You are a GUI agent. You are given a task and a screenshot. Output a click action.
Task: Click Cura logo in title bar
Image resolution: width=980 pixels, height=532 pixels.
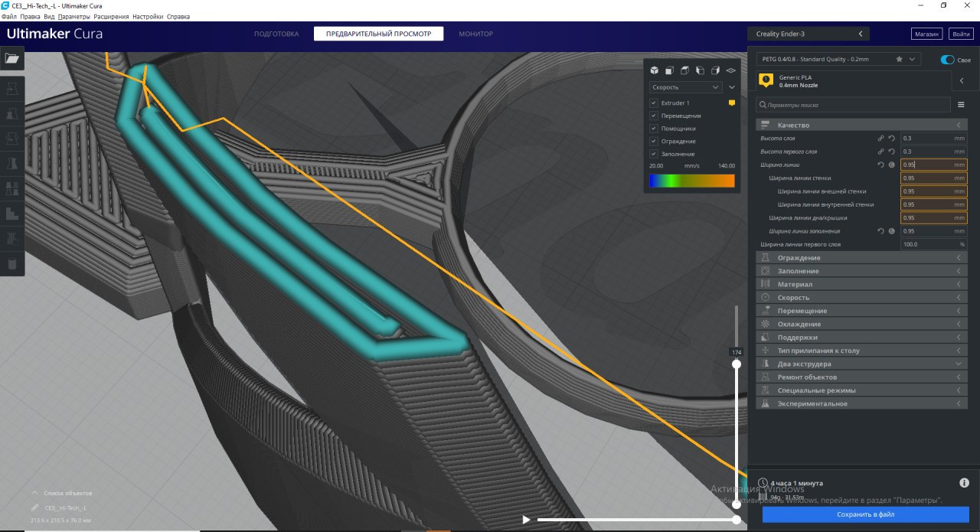click(5, 5)
